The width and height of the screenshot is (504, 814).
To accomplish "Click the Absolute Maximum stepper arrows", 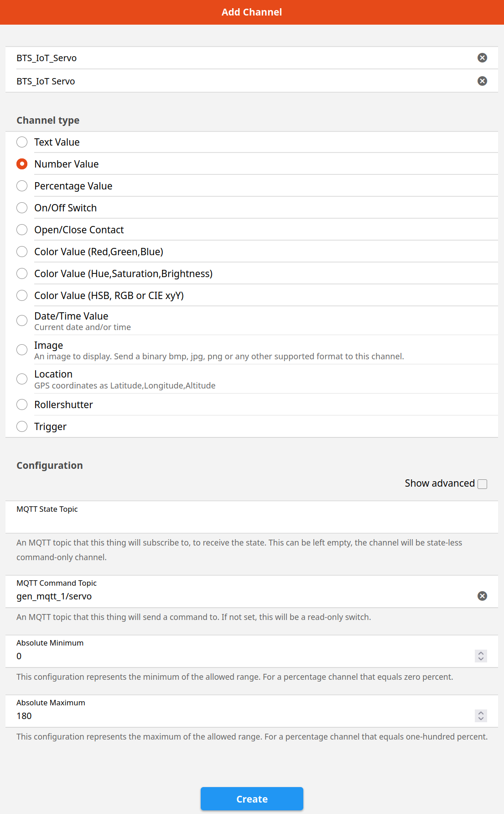I will pyautogui.click(x=481, y=716).
